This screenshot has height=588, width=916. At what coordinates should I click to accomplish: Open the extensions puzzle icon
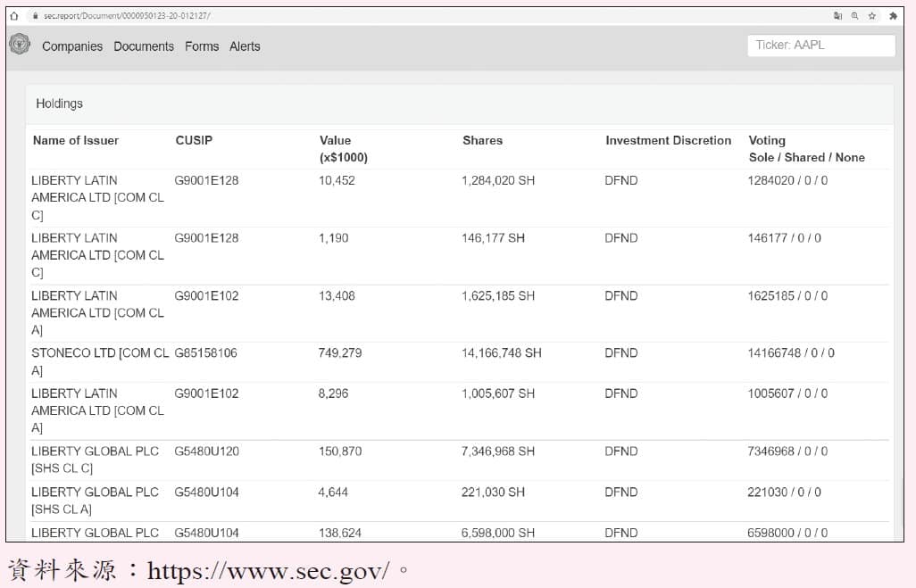pyautogui.click(x=893, y=16)
